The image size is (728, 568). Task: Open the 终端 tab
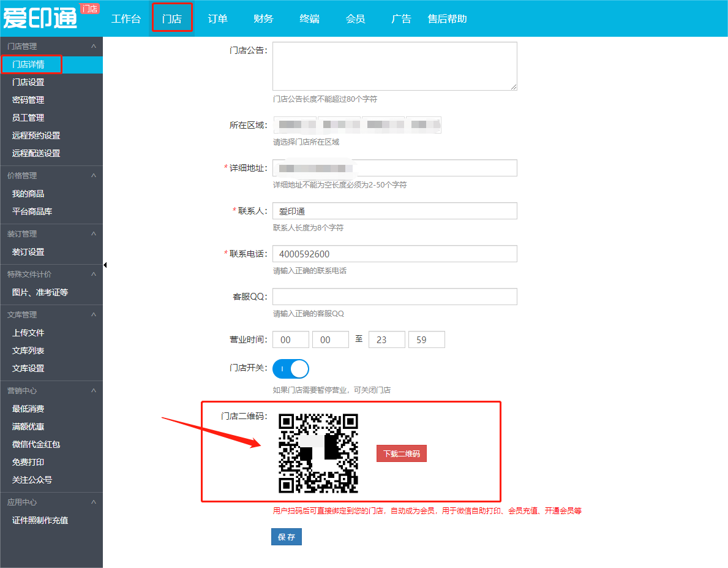click(310, 18)
